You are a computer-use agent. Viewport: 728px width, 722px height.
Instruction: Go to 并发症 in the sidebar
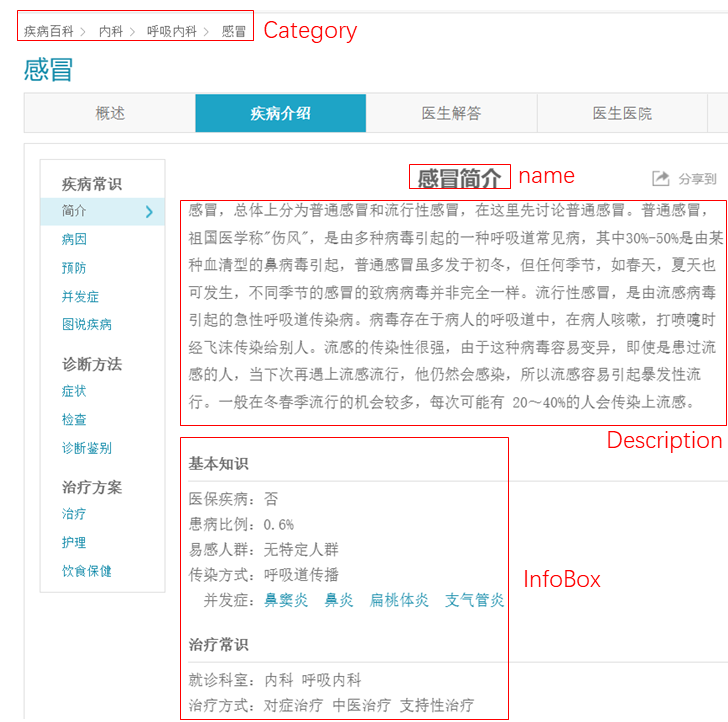pyautogui.click(x=80, y=296)
